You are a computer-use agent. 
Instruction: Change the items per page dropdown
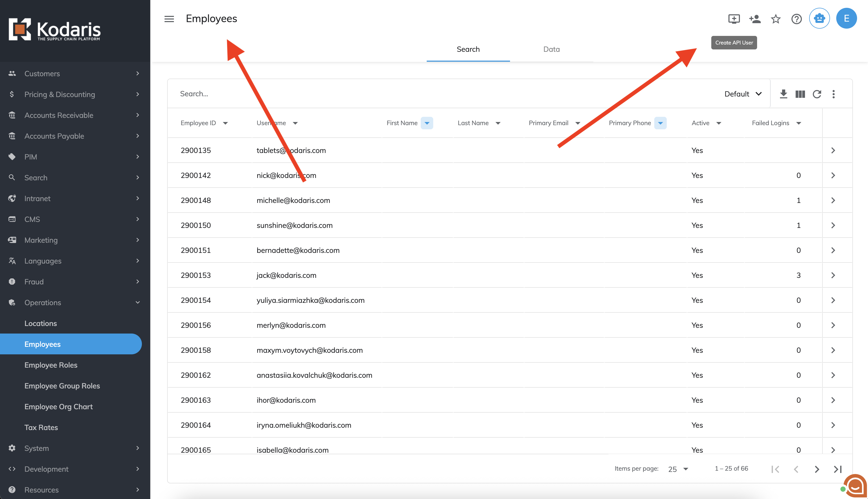tap(678, 469)
